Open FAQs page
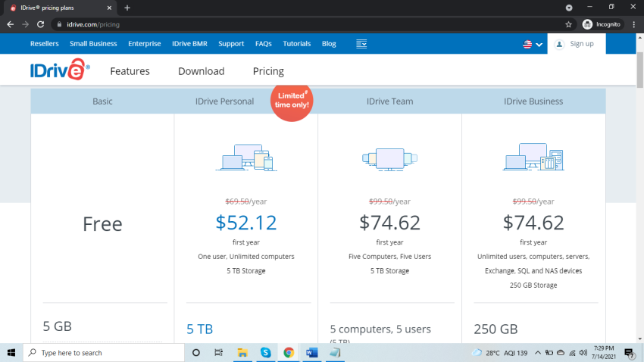Viewport: 644px width, 362px height. click(263, 43)
